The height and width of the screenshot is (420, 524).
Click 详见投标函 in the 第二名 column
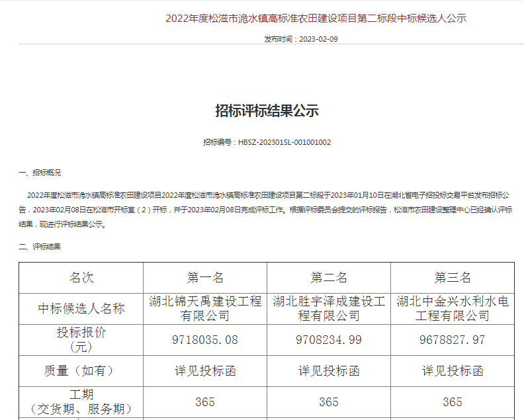coord(329,371)
